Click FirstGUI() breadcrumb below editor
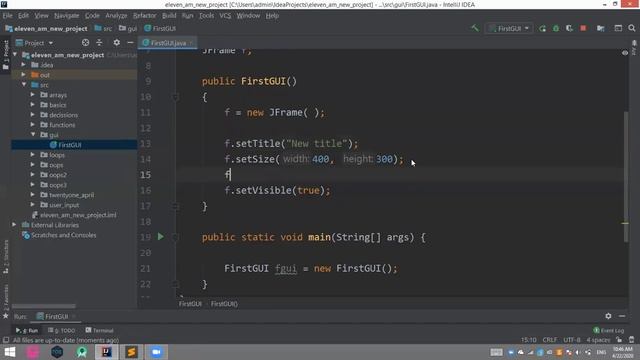The width and height of the screenshot is (640, 360). 224,304
